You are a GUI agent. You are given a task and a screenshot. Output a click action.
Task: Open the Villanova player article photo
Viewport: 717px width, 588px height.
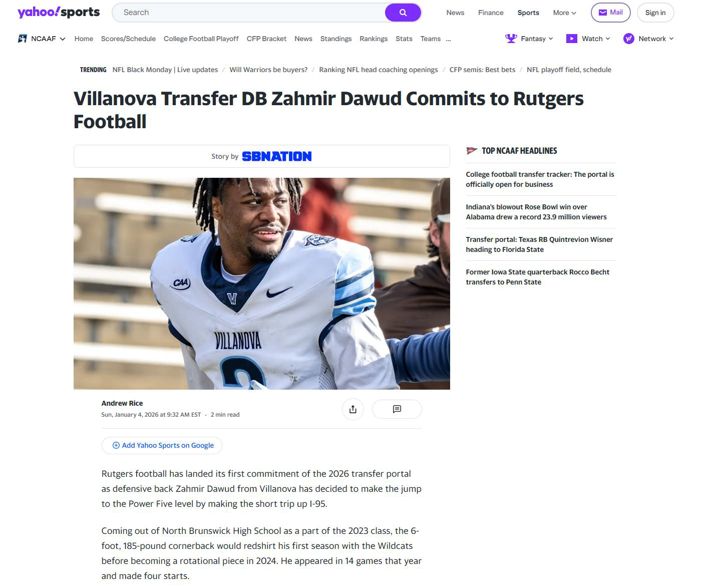click(262, 283)
